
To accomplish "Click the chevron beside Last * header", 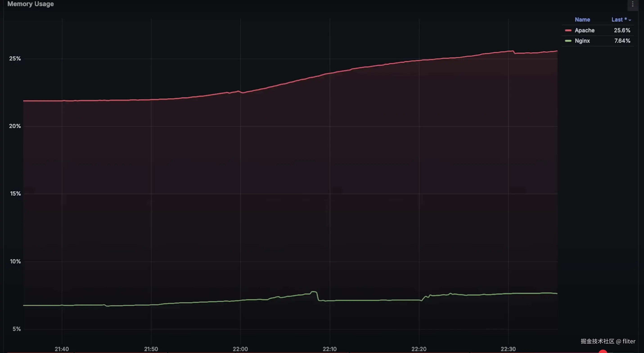I will pos(630,20).
